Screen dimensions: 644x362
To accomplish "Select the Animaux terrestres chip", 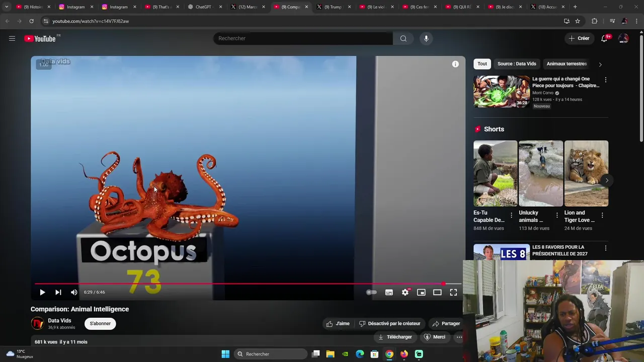I will click(567, 64).
